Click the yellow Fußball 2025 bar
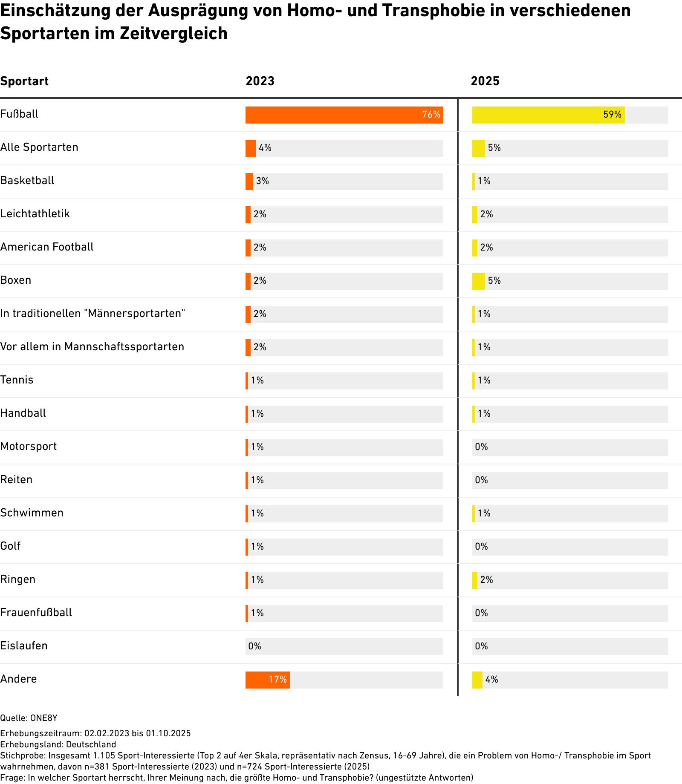 click(x=548, y=115)
